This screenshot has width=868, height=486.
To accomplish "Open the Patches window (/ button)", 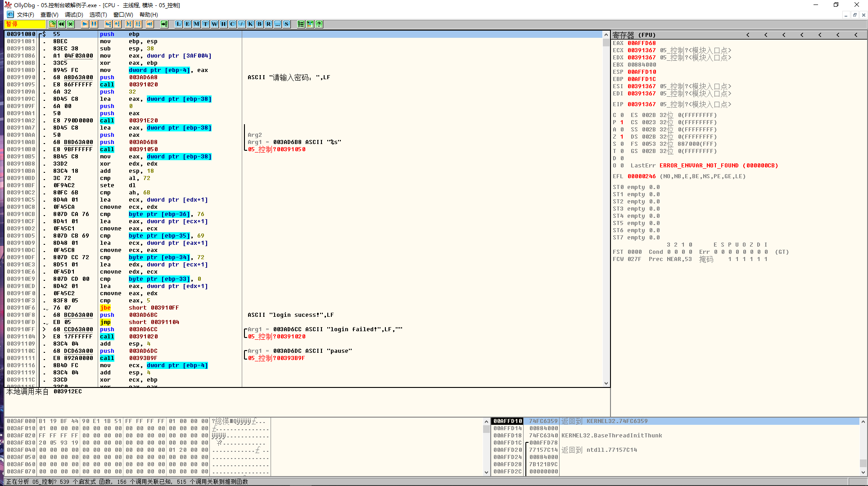I will 242,24.
